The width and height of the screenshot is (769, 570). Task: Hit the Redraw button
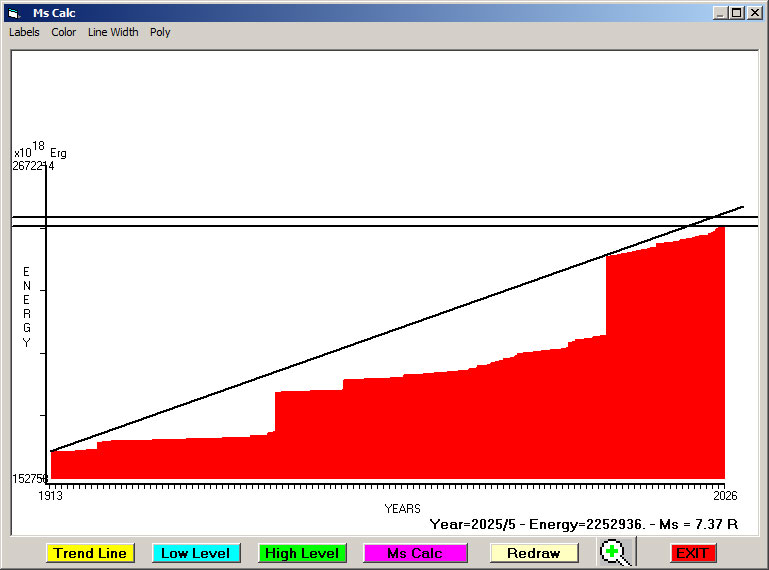pos(533,553)
